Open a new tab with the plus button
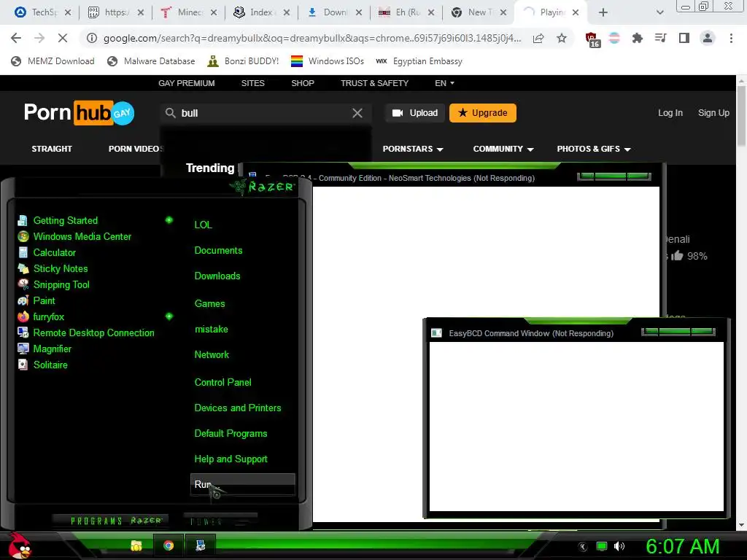This screenshot has height=560, width=747. [x=603, y=12]
